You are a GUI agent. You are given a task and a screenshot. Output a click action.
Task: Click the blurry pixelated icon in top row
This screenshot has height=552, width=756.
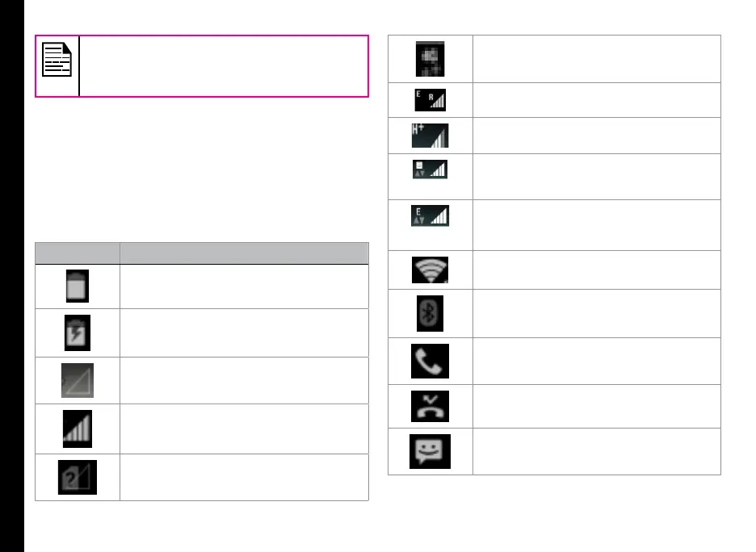(430, 59)
